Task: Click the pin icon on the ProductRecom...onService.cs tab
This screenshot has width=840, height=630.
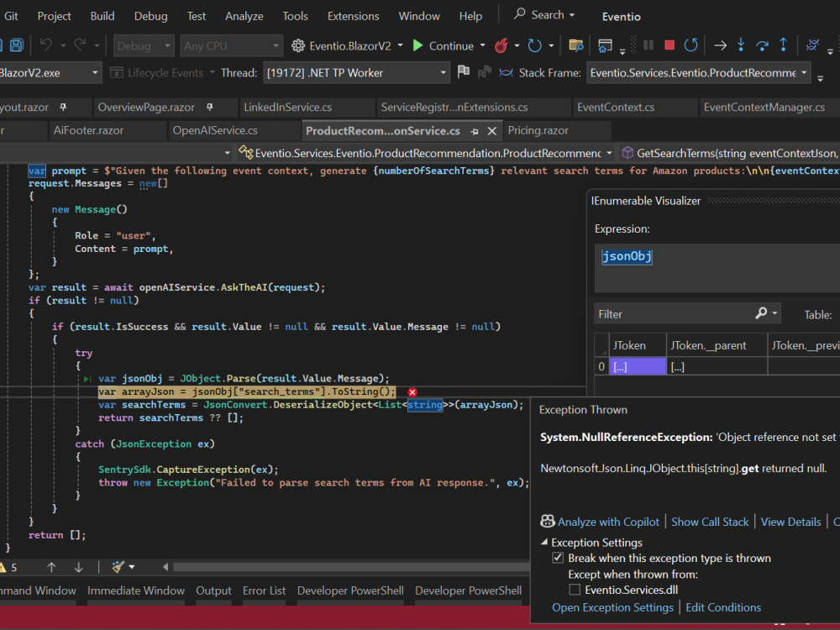Action: pos(474,131)
